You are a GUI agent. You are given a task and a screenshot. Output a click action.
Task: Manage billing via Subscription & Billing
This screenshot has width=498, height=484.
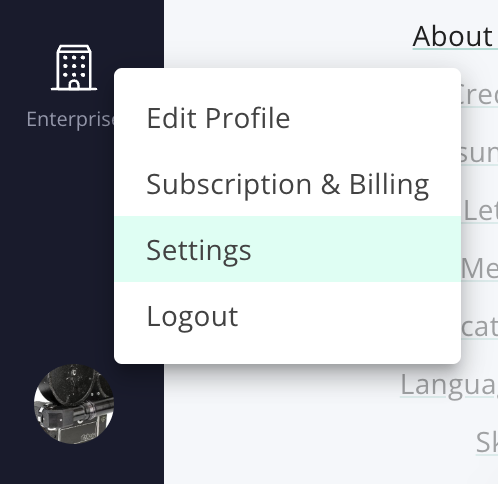pyautogui.click(x=287, y=184)
